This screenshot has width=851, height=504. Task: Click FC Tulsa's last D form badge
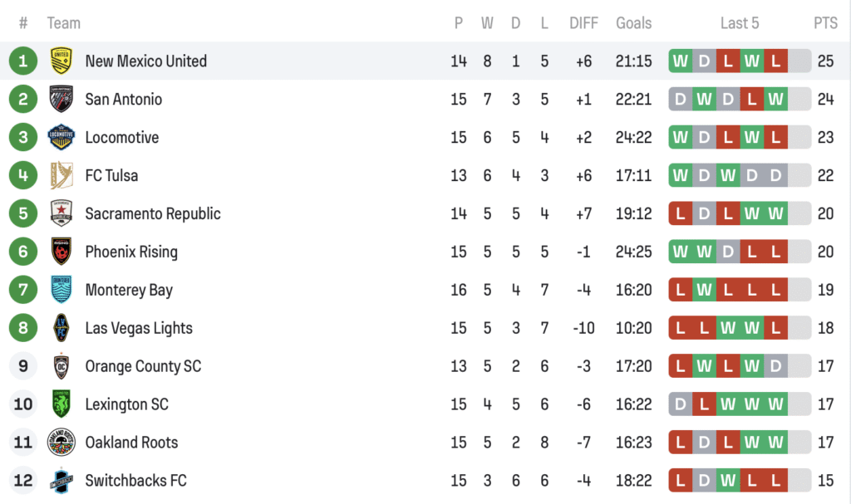pos(775,175)
